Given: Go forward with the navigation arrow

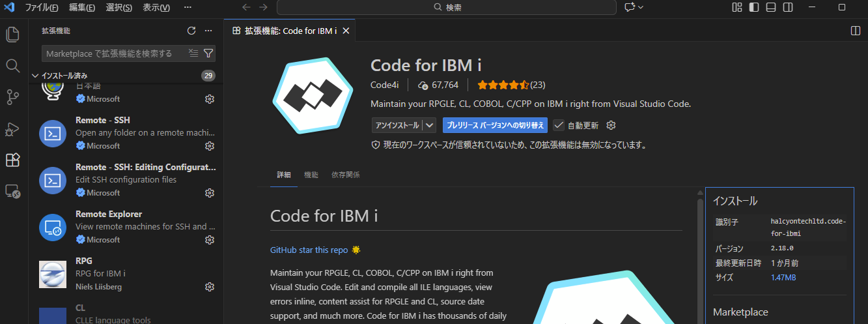Looking at the screenshot, I should tap(263, 7).
